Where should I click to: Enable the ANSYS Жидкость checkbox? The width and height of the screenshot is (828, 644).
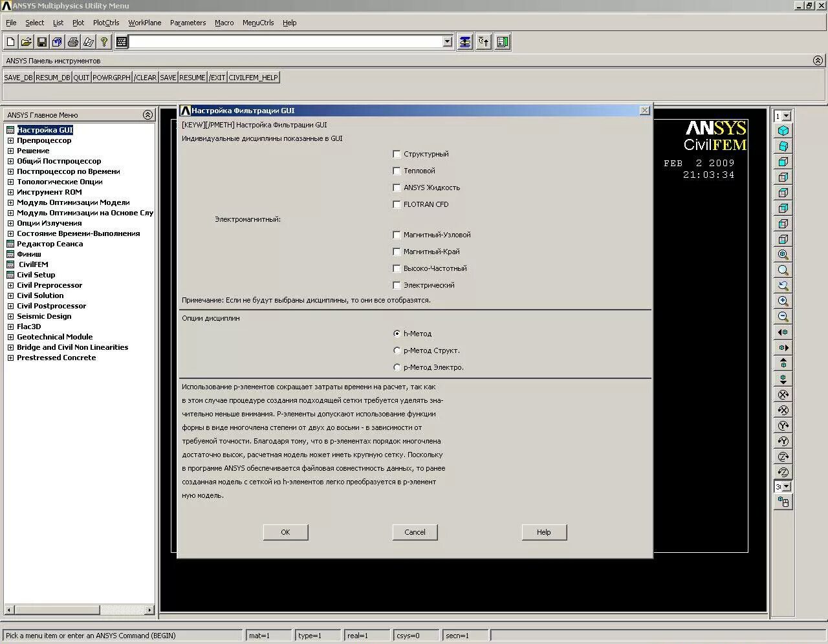[x=397, y=188]
